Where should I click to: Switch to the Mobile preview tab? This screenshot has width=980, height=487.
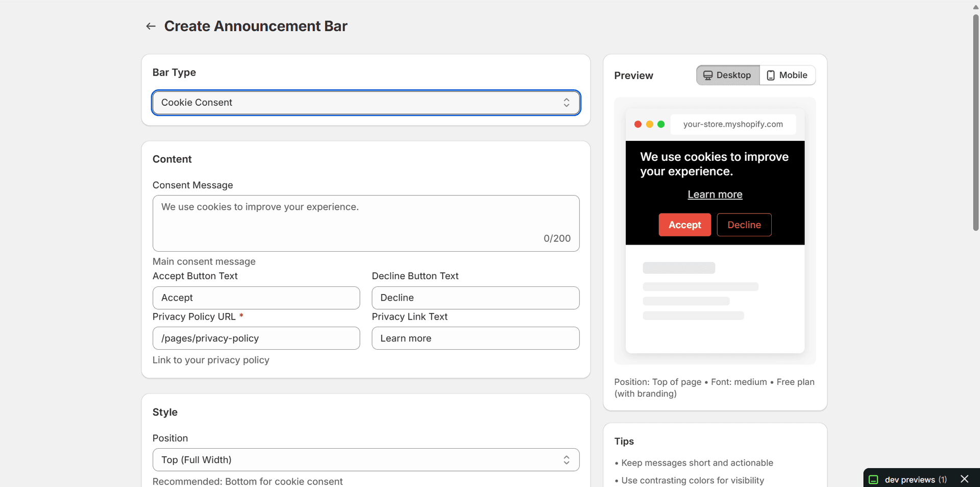point(787,75)
